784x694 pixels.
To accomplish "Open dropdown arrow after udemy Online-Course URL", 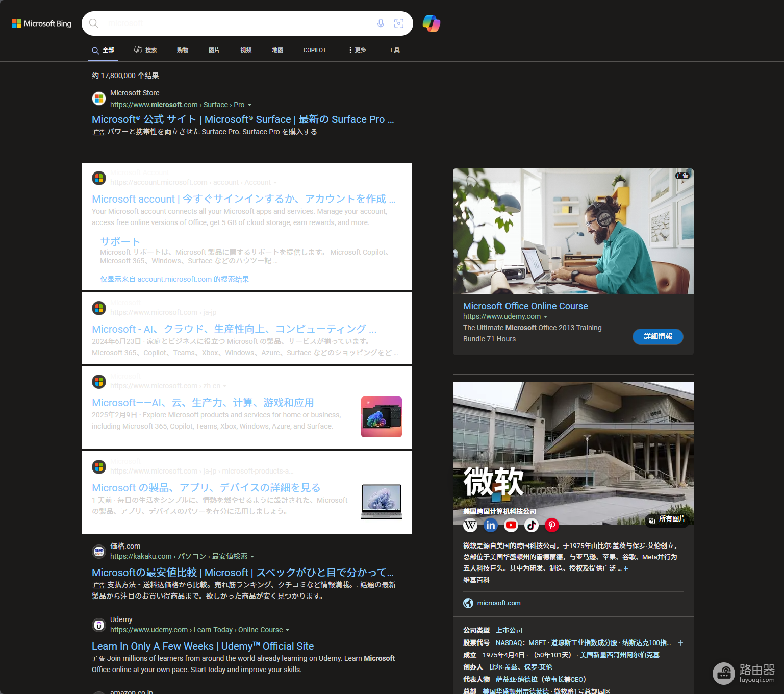I will (x=287, y=630).
